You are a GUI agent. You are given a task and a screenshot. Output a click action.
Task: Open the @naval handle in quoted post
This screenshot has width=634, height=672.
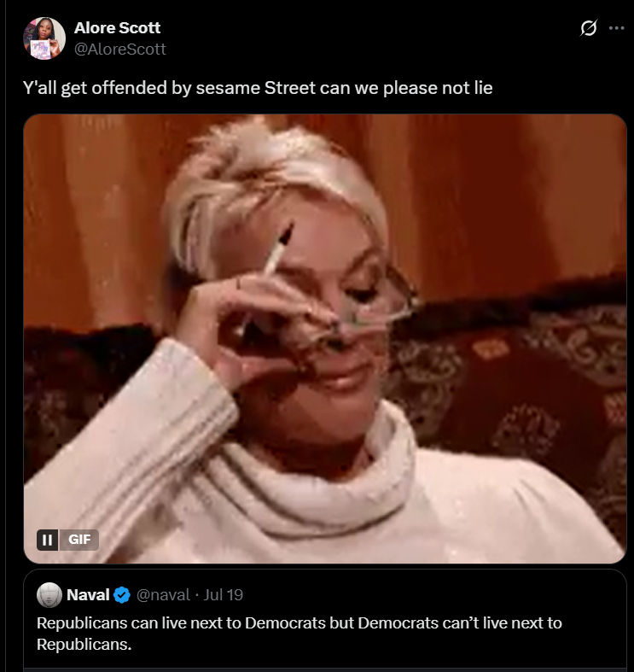coord(163,595)
